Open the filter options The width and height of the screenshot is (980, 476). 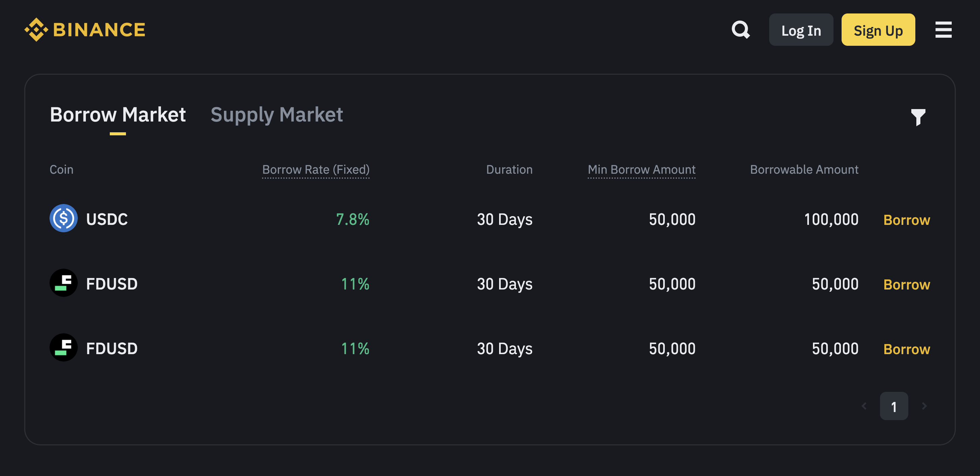click(x=918, y=117)
